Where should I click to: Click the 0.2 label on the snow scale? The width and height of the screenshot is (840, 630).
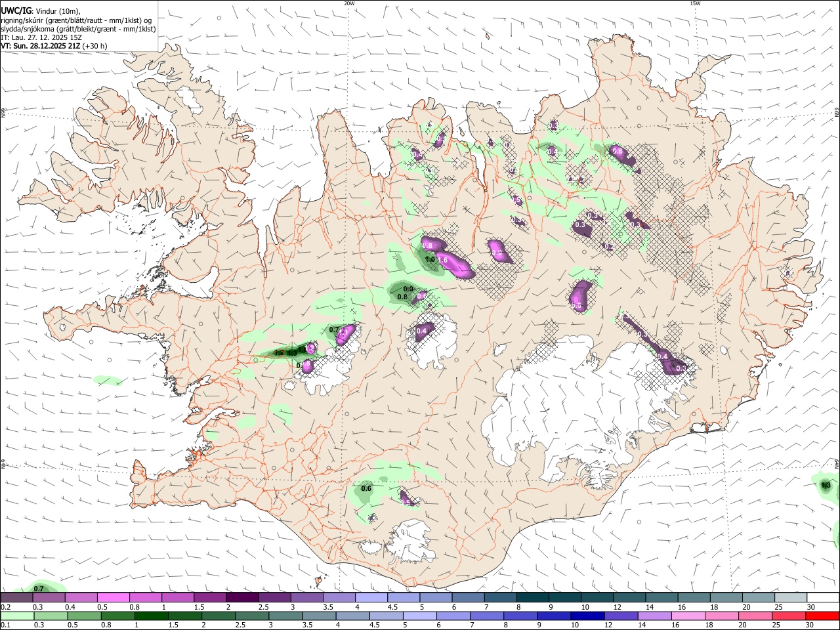[x=5, y=607]
